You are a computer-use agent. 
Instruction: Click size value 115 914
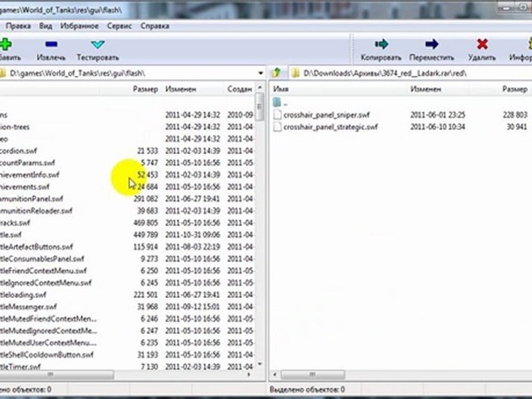[x=146, y=247]
